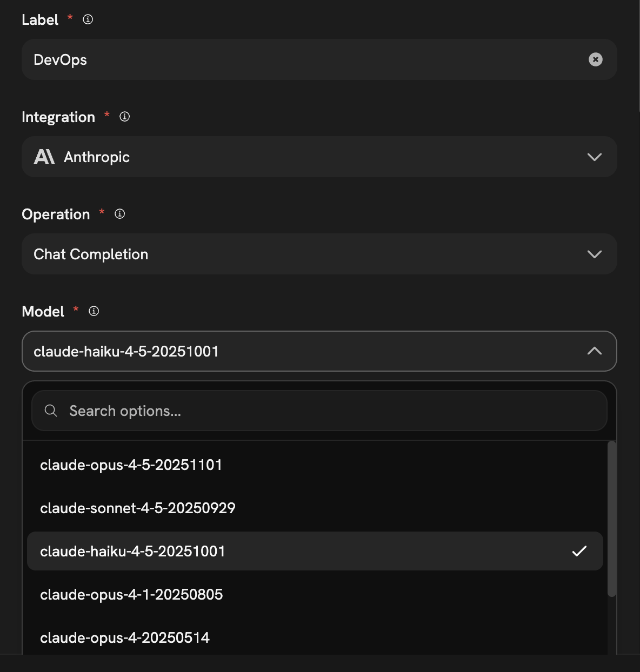Click the info icon beside Model
Viewport: 640px width, 672px height.
[x=94, y=311]
